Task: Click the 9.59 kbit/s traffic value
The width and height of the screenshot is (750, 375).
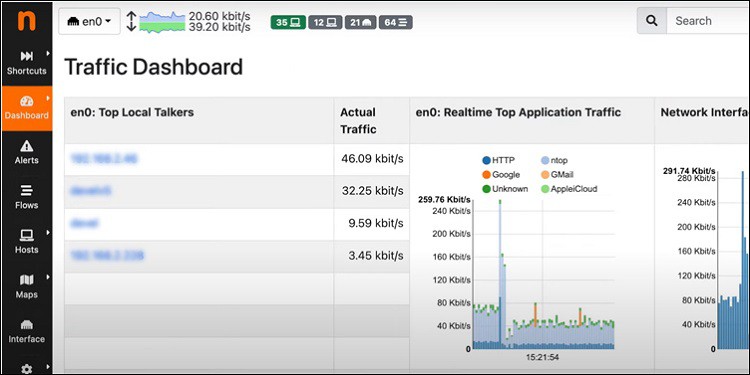Action: click(376, 223)
